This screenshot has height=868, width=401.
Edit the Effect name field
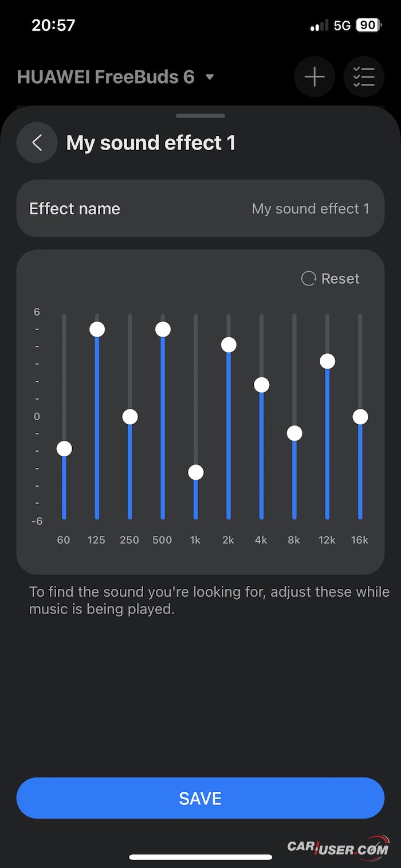point(200,209)
